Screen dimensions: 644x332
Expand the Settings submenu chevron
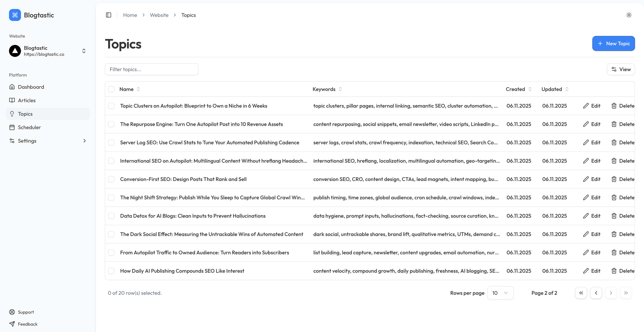84,141
